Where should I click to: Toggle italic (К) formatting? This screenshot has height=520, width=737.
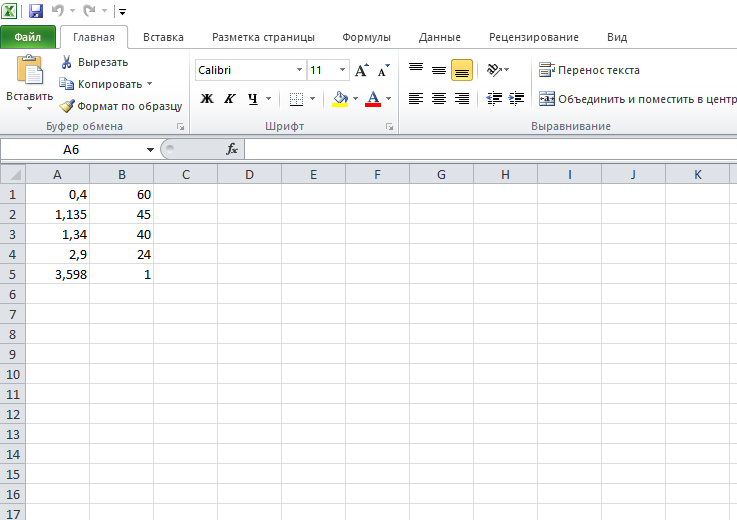coord(230,99)
